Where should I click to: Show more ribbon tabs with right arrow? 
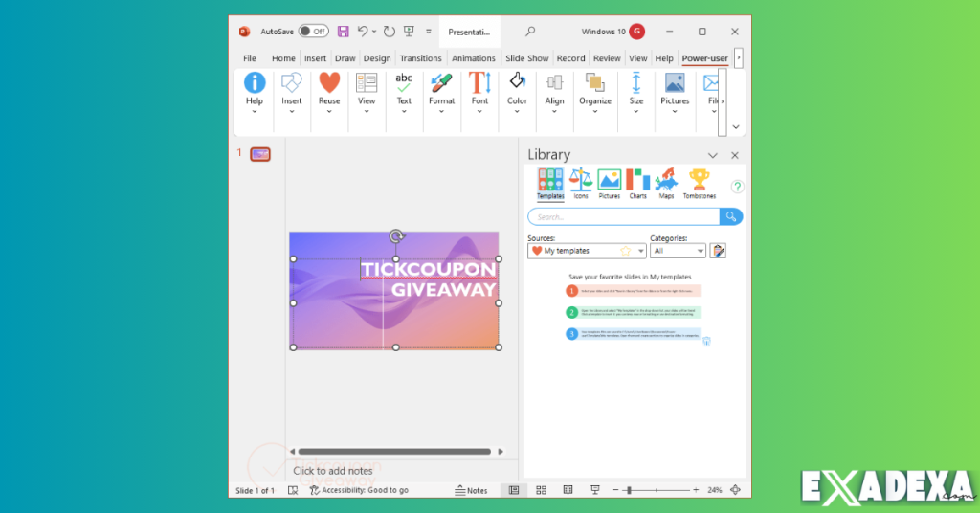(738, 58)
